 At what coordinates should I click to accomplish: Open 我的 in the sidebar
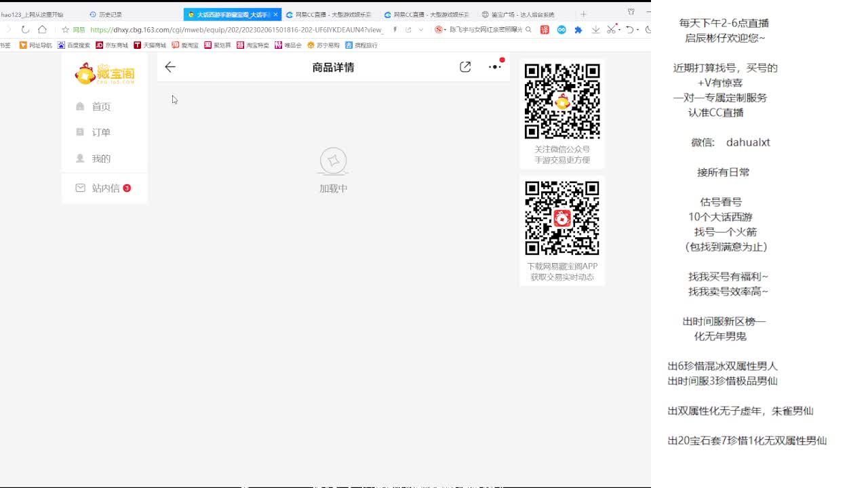pyautogui.click(x=94, y=159)
